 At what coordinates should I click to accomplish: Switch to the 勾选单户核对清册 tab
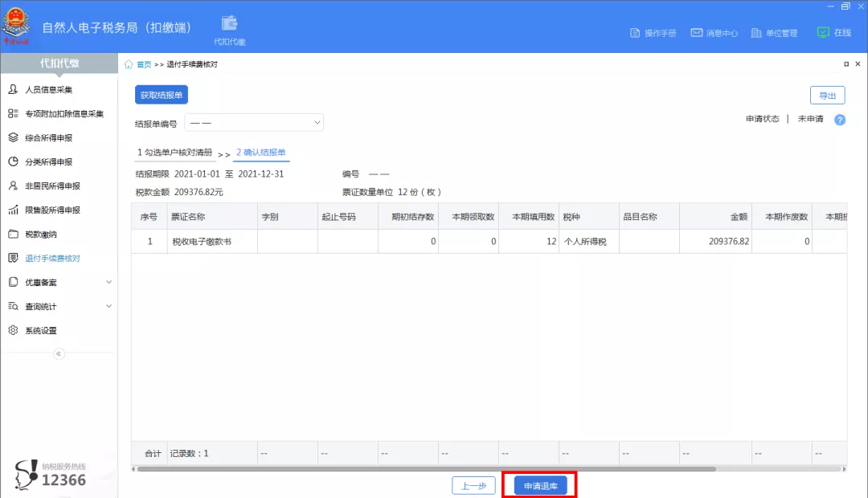tap(177, 152)
